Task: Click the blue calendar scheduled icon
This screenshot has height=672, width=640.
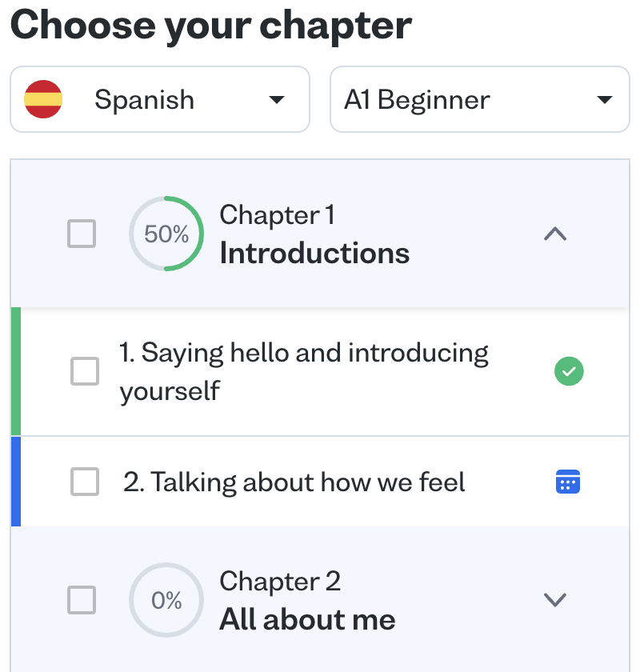Action: [x=568, y=482]
